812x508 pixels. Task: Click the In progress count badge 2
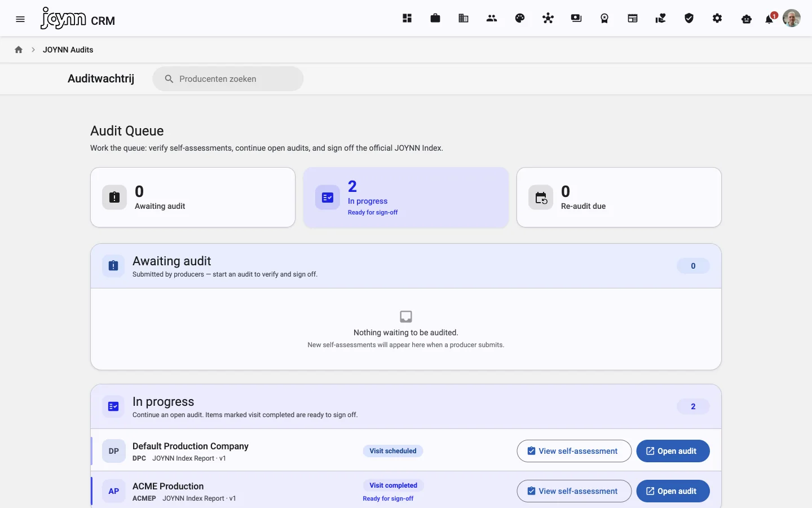[693, 406]
